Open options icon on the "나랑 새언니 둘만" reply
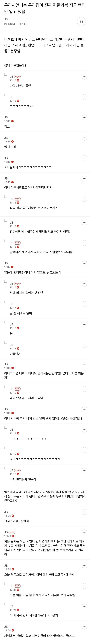The image size is (90, 644). (x=85, y=76)
